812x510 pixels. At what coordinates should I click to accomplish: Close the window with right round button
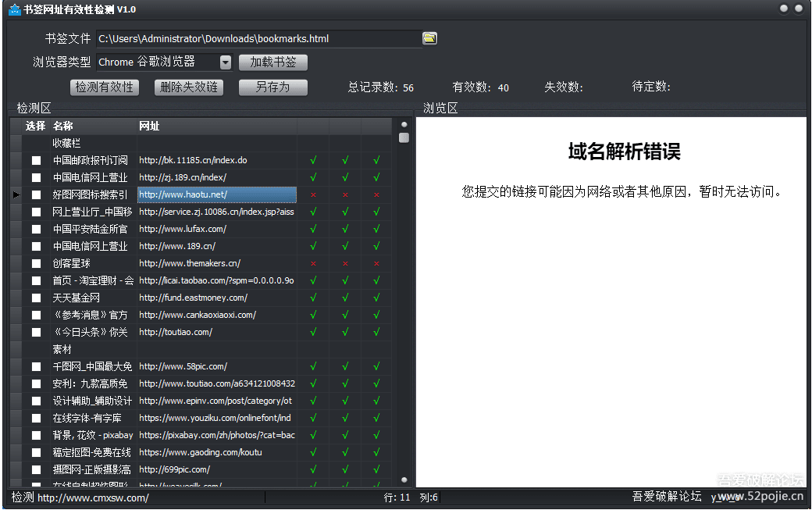pos(799,9)
